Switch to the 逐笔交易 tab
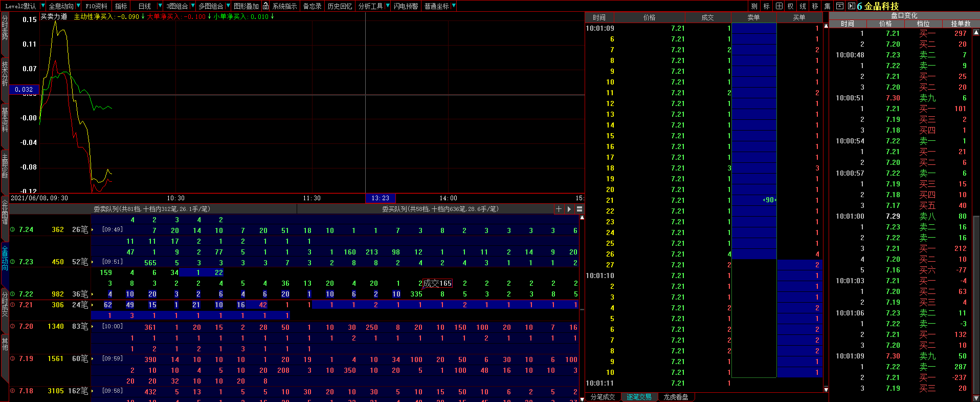 click(x=639, y=397)
